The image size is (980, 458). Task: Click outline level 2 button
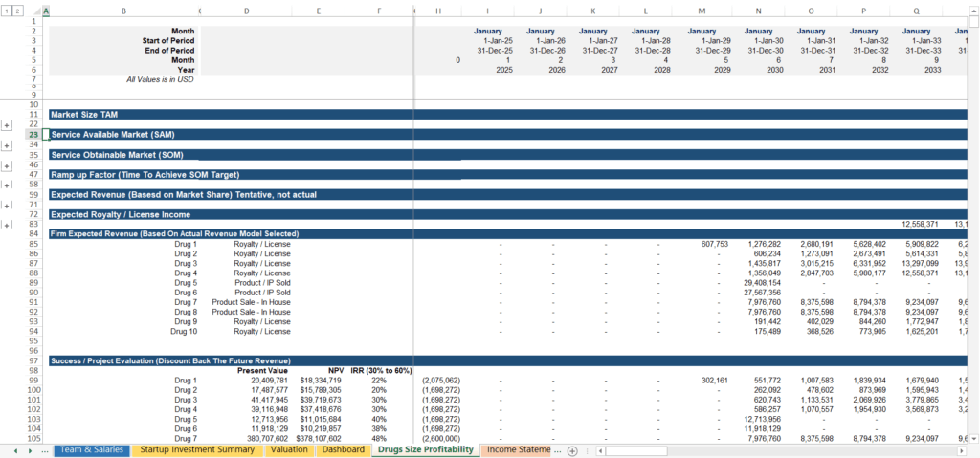[x=16, y=11]
